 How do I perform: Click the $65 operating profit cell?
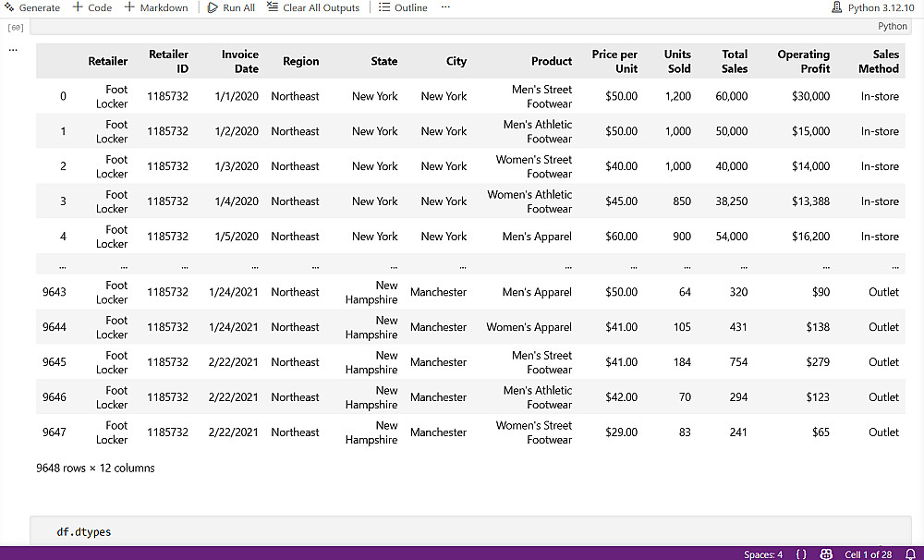click(x=821, y=432)
